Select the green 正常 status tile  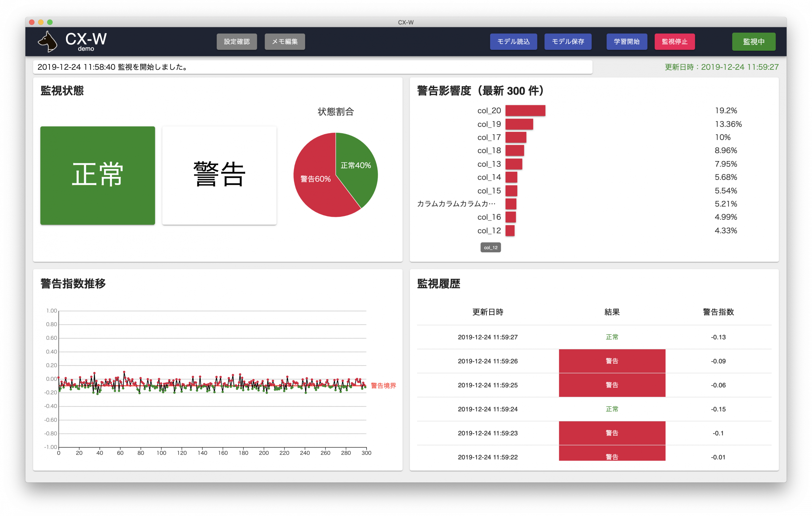[x=97, y=175]
